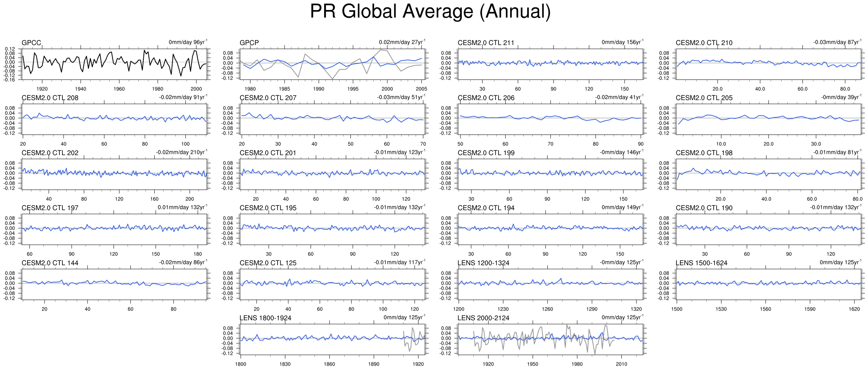The height and width of the screenshot is (369, 868).
Task: Click the 0.02mm/day 27yr trend label on GPCP
Action: tap(402, 42)
